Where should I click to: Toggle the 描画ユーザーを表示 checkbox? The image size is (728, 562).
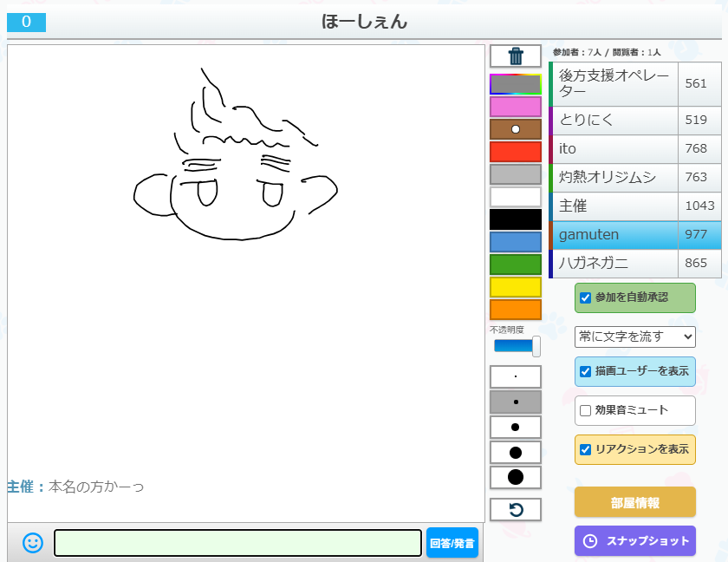click(586, 371)
